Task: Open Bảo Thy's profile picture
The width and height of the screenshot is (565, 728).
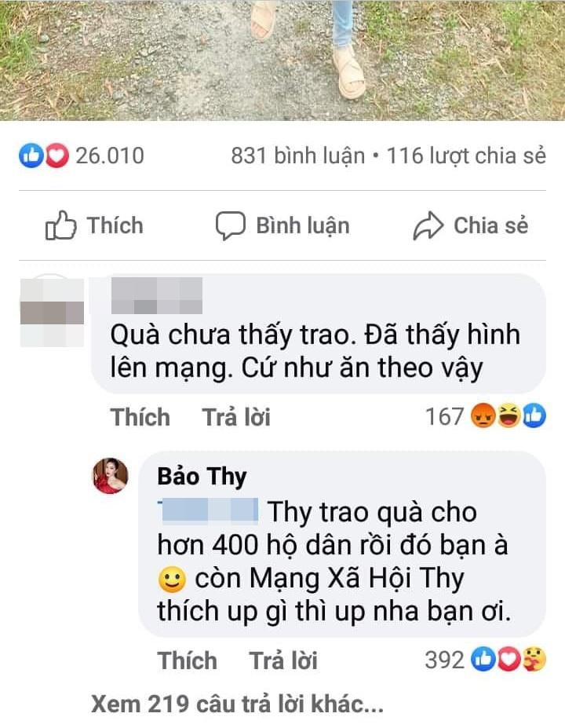Action: click(x=111, y=476)
